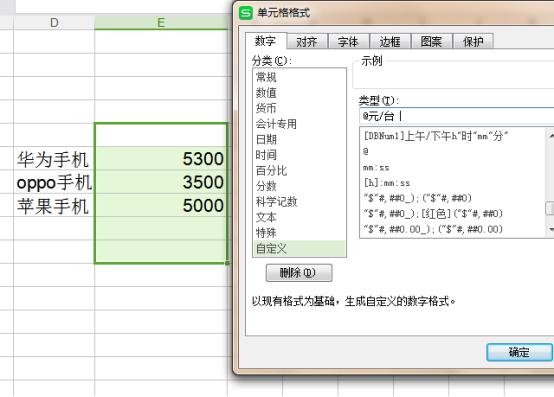This screenshot has height=397, width=554.
Task: Click the 确定 button
Action: (519, 352)
